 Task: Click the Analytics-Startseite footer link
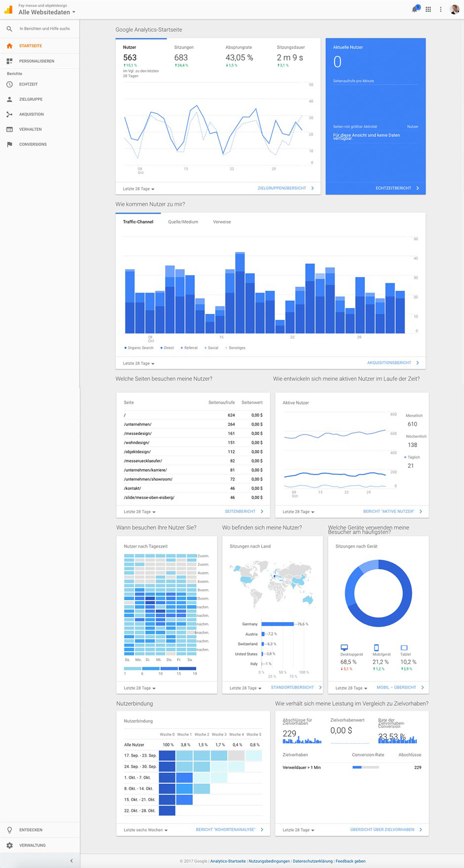(x=228, y=861)
